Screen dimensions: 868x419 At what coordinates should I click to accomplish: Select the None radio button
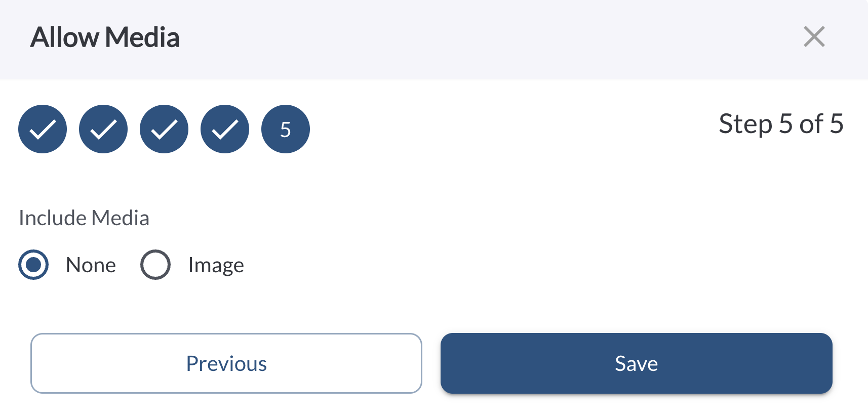pos(33,265)
